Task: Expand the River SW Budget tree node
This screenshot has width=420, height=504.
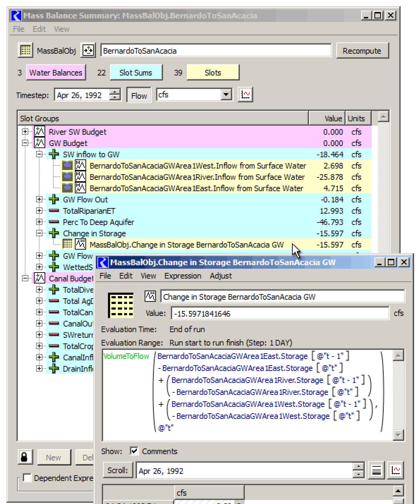Action: (x=25, y=132)
